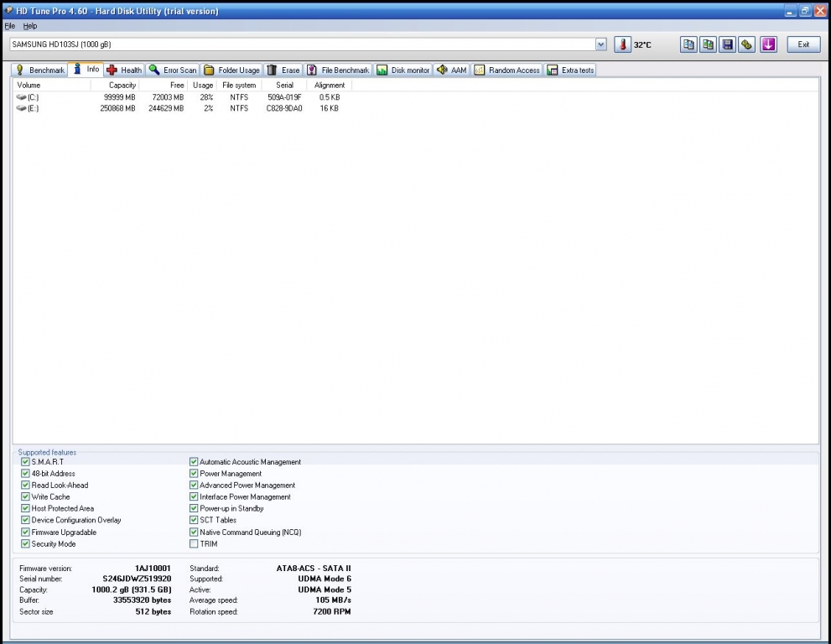This screenshot has height=644, width=831.
Task: Sort by the File system column header
Action: (239, 85)
